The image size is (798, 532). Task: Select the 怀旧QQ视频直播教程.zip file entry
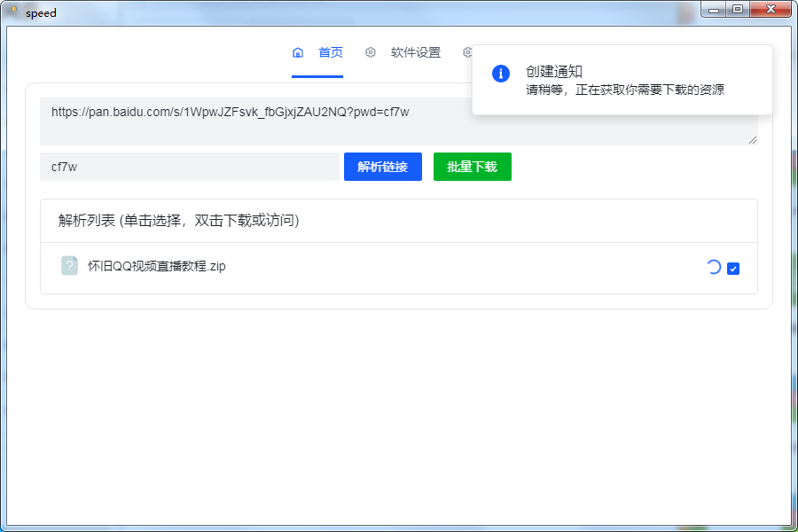tap(156, 266)
